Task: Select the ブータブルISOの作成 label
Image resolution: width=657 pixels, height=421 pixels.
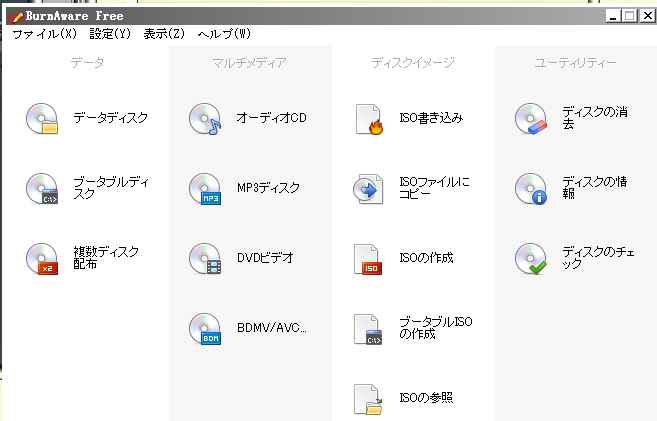Action: pyautogui.click(x=436, y=328)
